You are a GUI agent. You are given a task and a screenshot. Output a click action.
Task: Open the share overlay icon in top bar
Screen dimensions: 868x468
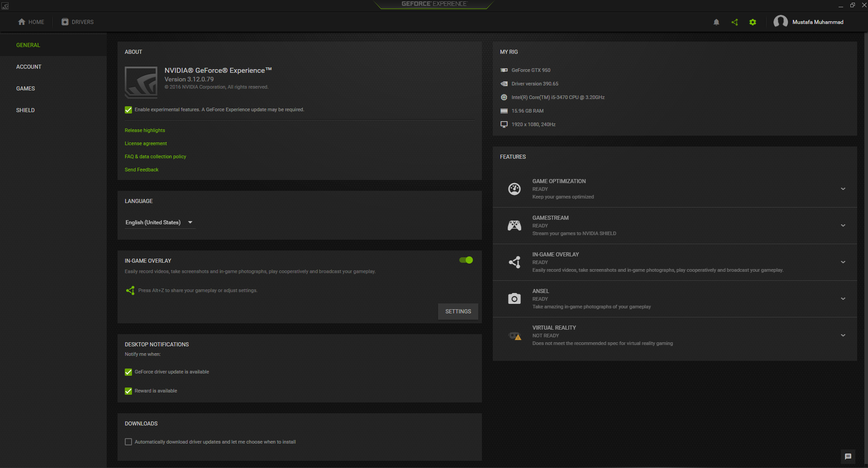point(735,22)
